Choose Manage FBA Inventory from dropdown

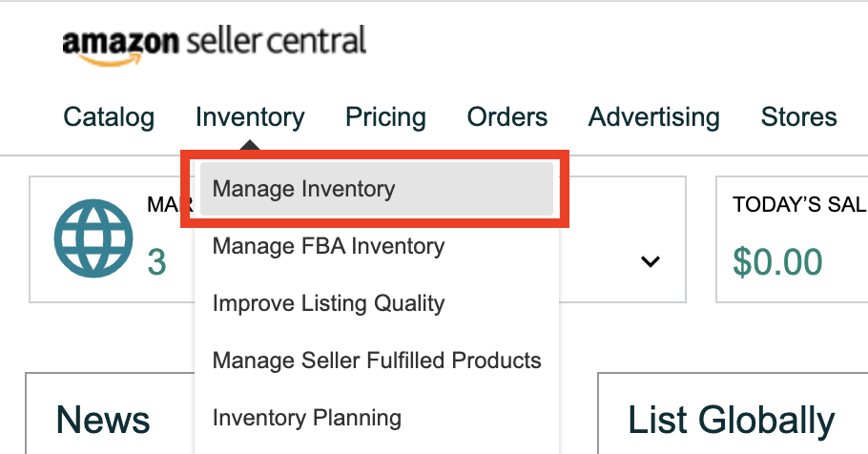tap(328, 246)
